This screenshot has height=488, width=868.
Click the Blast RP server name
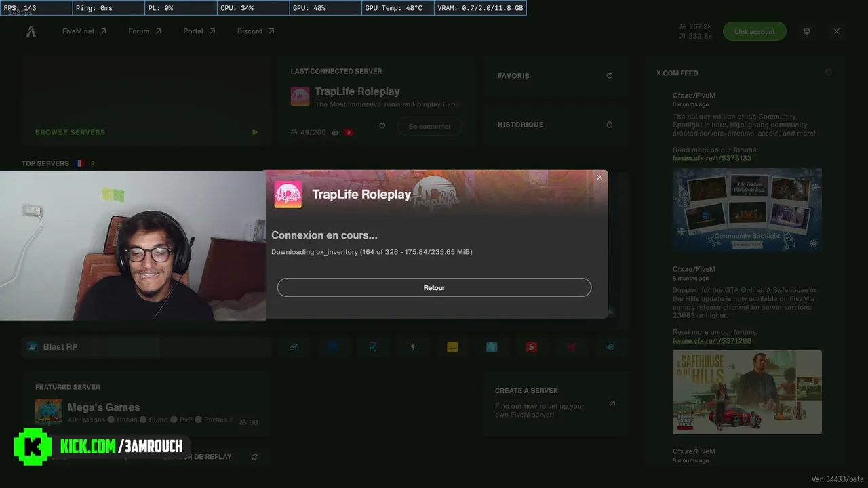[x=60, y=347]
